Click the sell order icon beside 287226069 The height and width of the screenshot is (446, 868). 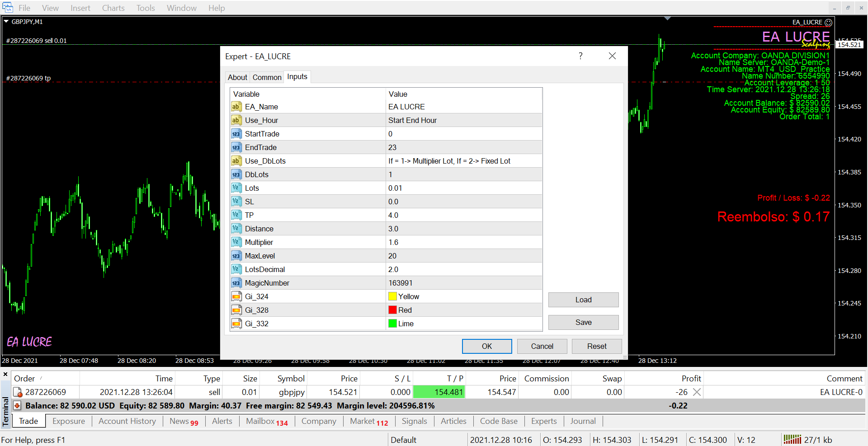click(18, 392)
